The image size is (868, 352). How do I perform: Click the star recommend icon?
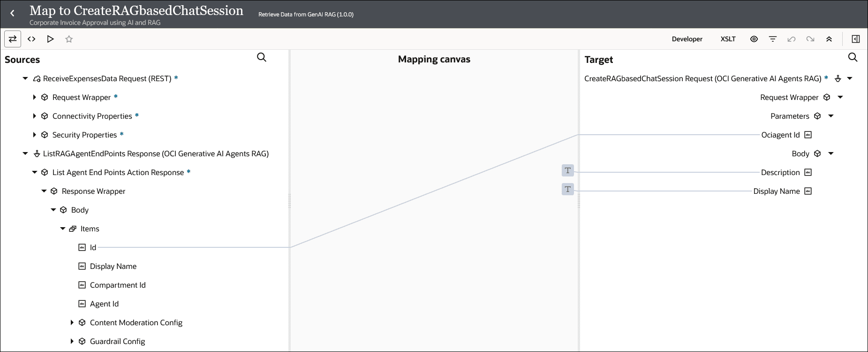click(69, 39)
